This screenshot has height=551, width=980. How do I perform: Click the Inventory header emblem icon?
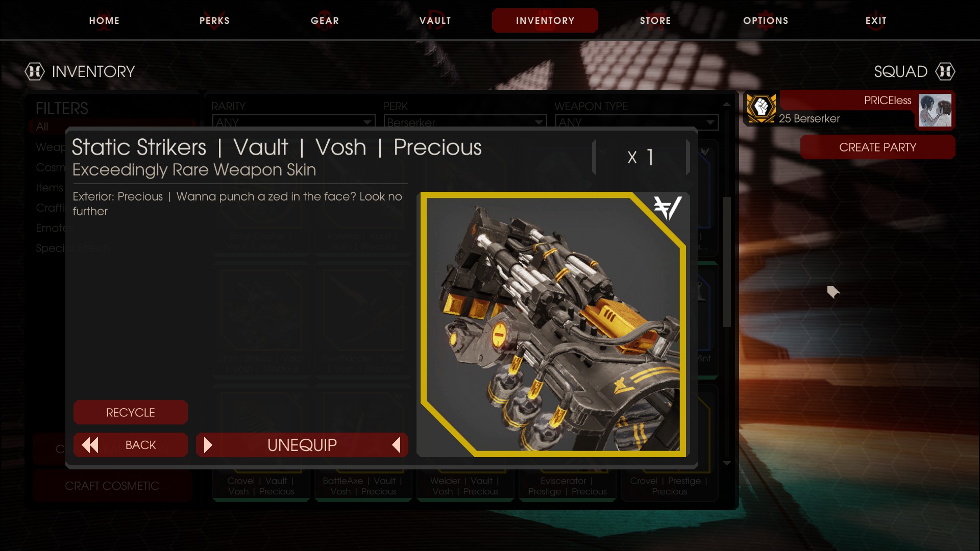pyautogui.click(x=35, y=71)
